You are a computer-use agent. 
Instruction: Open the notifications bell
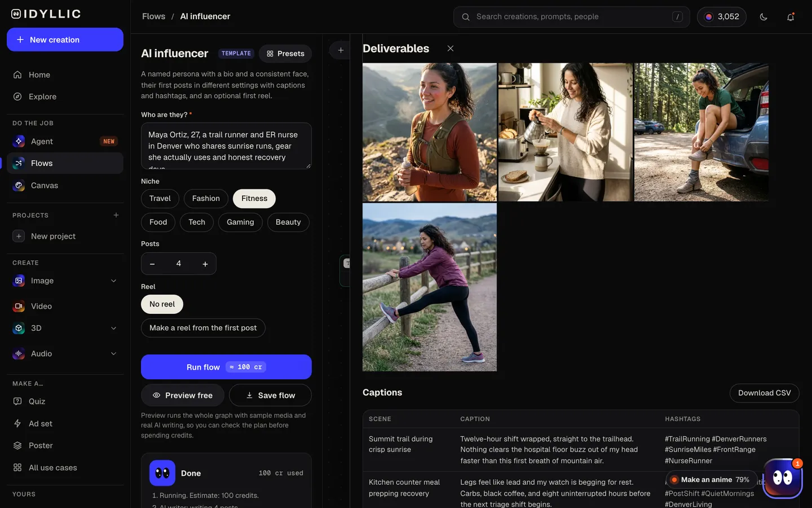point(791,17)
